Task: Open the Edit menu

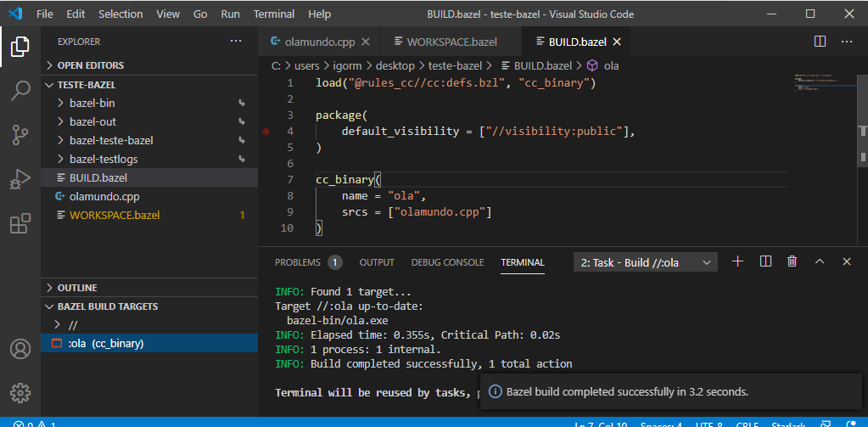Action: click(76, 14)
